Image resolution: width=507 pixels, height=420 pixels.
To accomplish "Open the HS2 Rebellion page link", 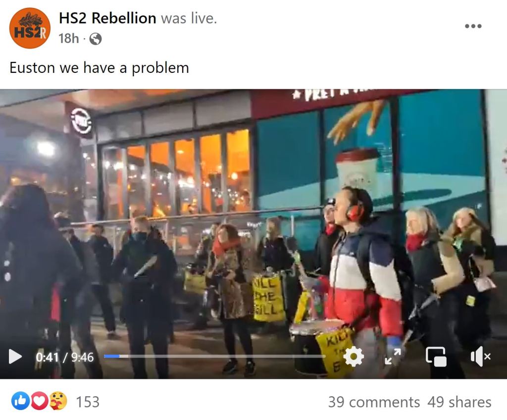I will [107, 18].
